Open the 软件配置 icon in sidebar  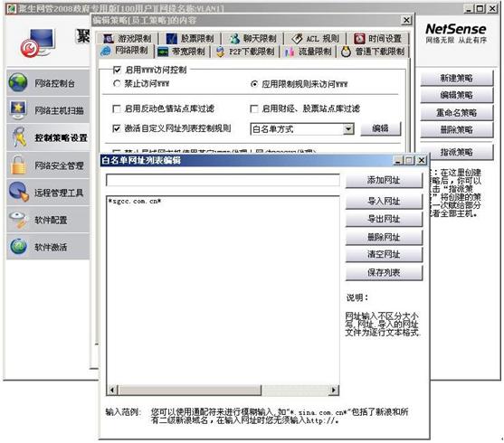[x=18, y=220]
